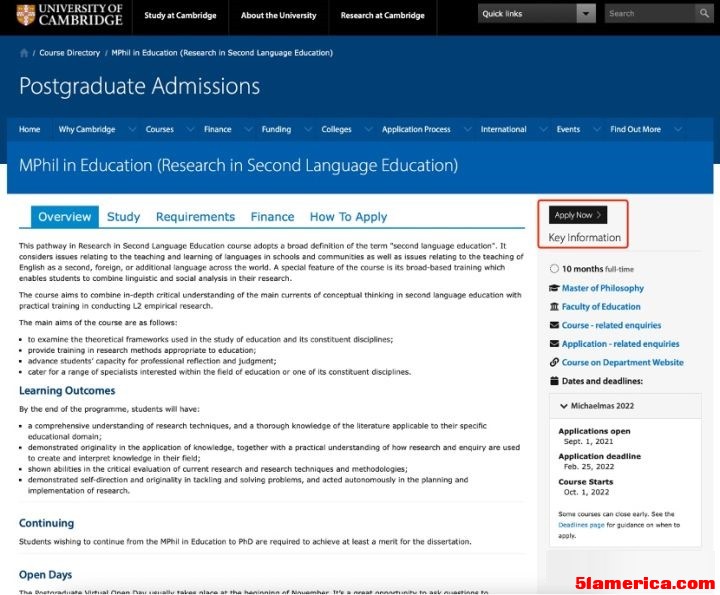Click the Apply Now button
Screen dimensions: 720x595
[x=578, y=215]
